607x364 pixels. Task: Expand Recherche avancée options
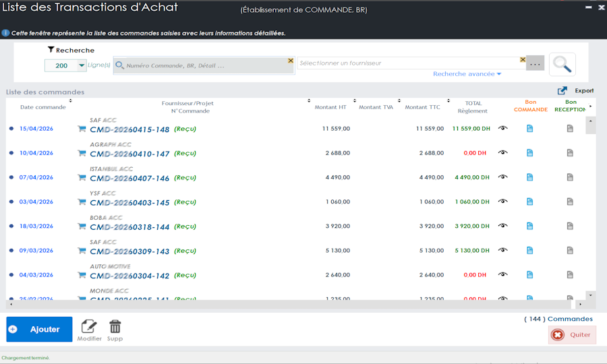467,74
